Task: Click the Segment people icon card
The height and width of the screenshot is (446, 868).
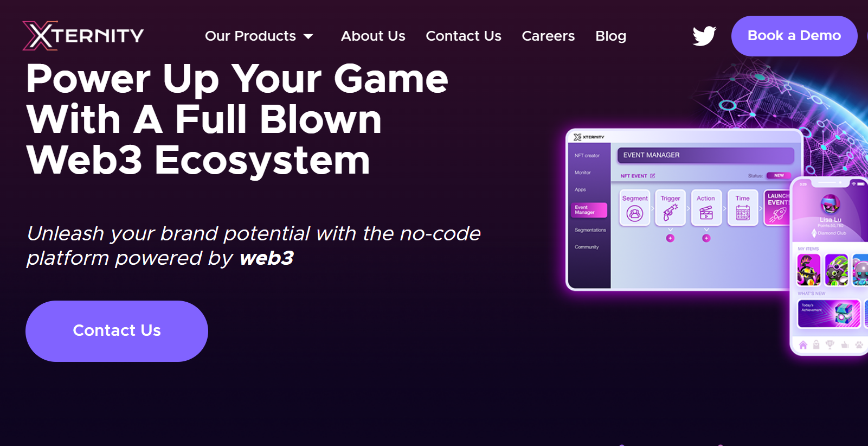Action: pos(634,207)
